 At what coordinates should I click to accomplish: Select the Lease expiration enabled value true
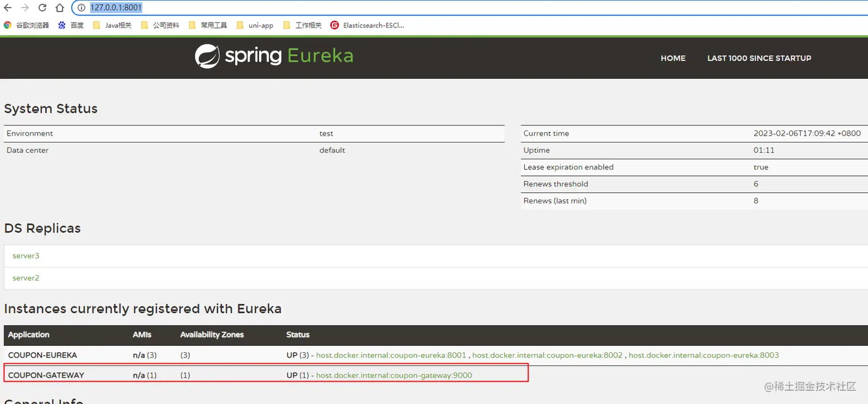(x=761, y=167)
